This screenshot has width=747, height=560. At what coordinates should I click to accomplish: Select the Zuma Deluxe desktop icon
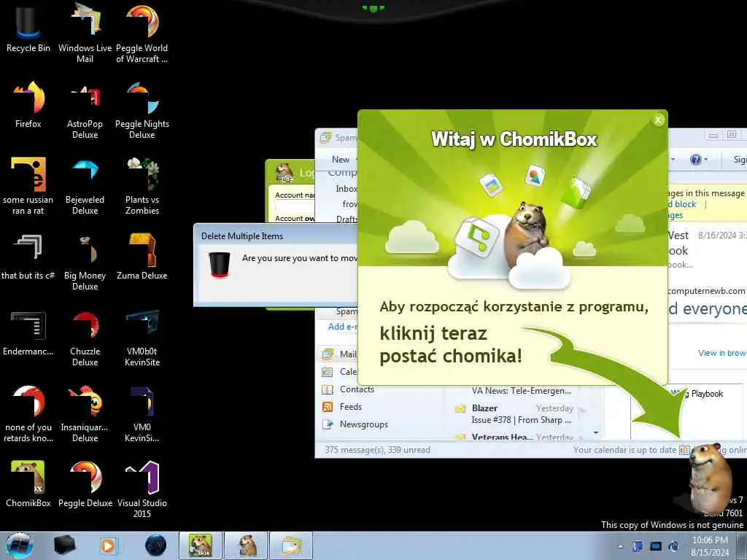(x=142, y=257)
